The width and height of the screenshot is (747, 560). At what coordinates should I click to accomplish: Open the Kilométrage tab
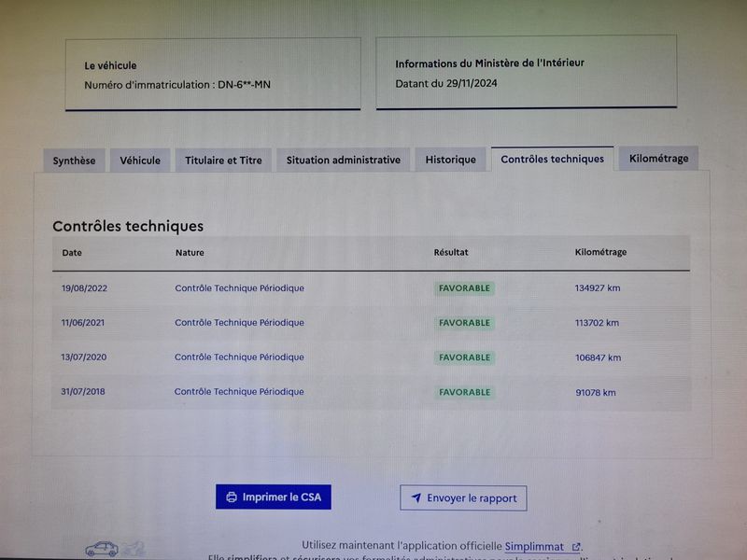(658, 158)
